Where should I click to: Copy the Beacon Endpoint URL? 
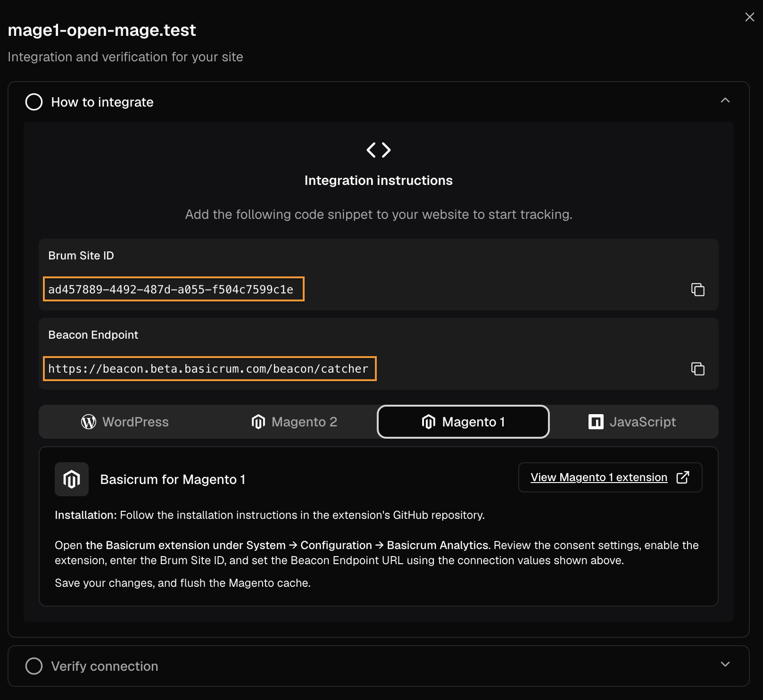(x=697, y=369)
